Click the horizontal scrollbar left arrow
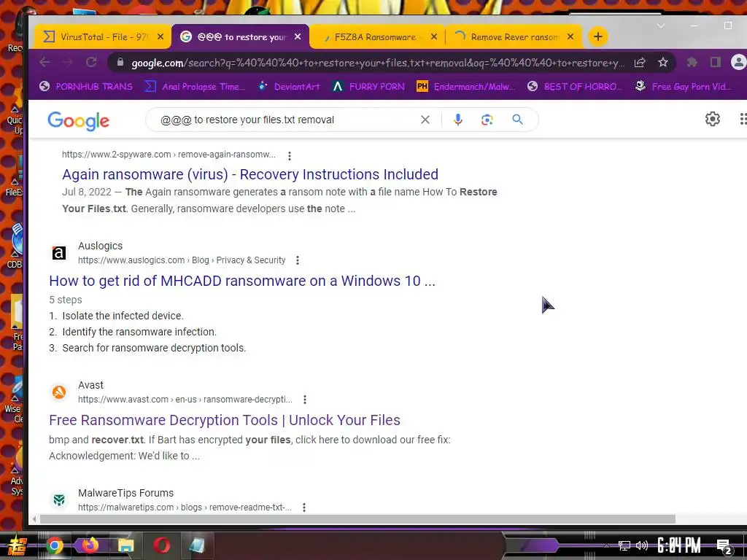Screen dimensions: 747x560 point(34,519)
